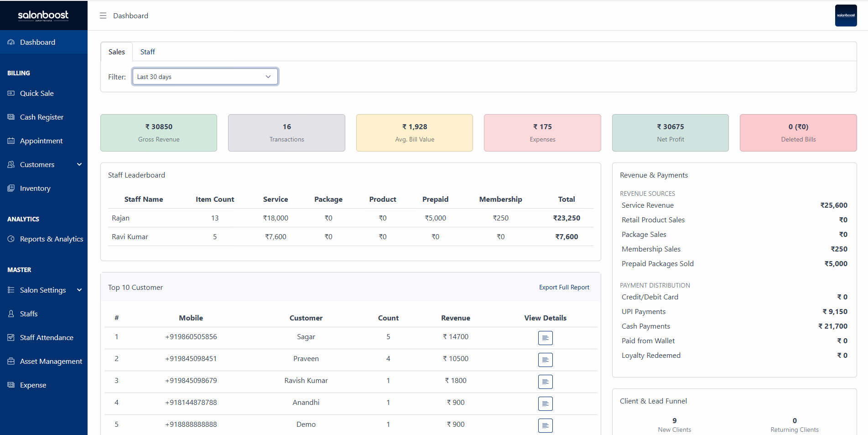Click the Returning Clients count 0
Viewport: 868px width, 435px height.
tap(795, 421)
